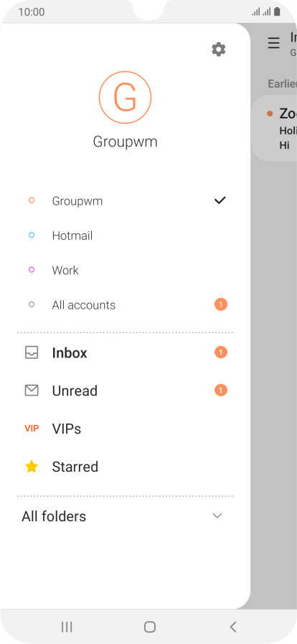Tap the Android back navigation icon
This screenshot has height=644, width=297.
233,627
